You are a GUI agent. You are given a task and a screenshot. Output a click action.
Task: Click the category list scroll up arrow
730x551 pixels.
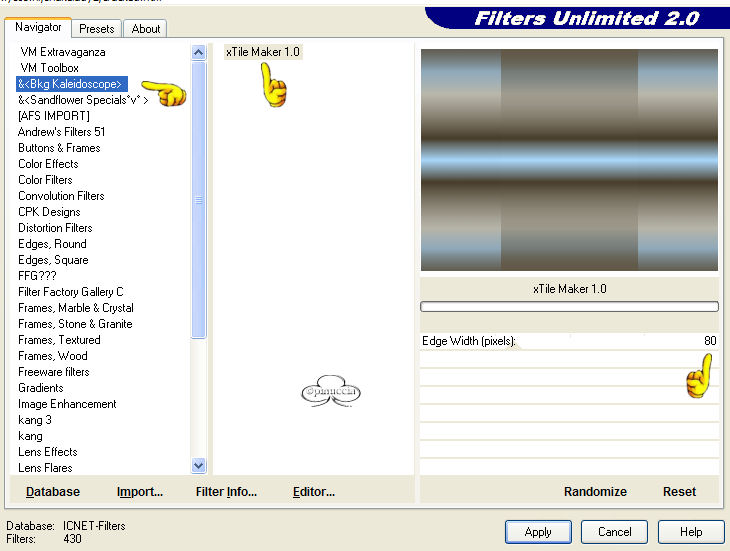point(198,52)
